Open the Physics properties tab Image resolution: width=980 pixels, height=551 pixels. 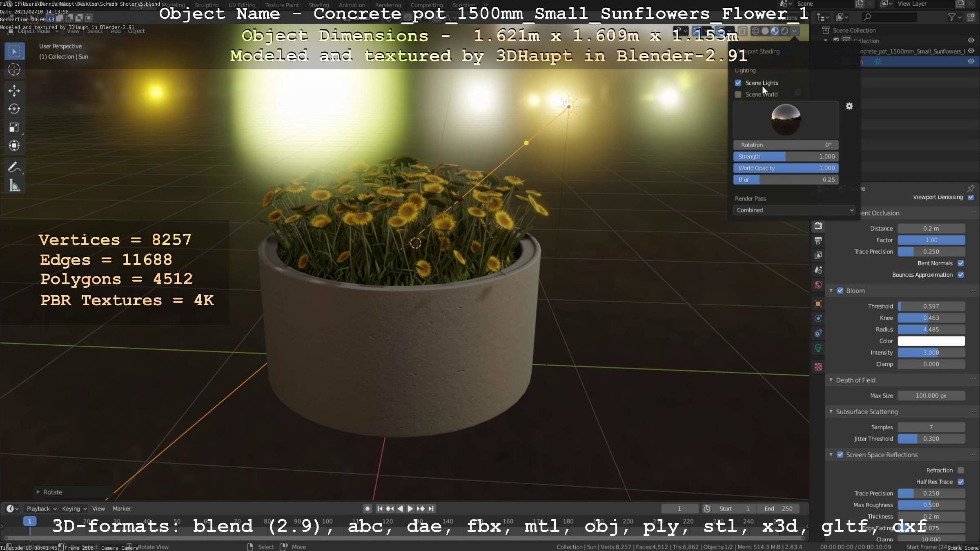pos(818,318)
